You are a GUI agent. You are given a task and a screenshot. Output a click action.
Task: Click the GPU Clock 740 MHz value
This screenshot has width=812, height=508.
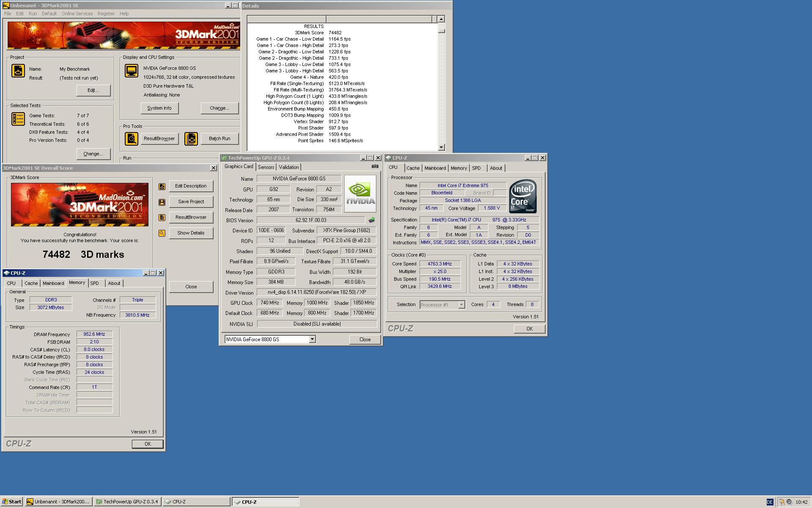click(270, 303)
